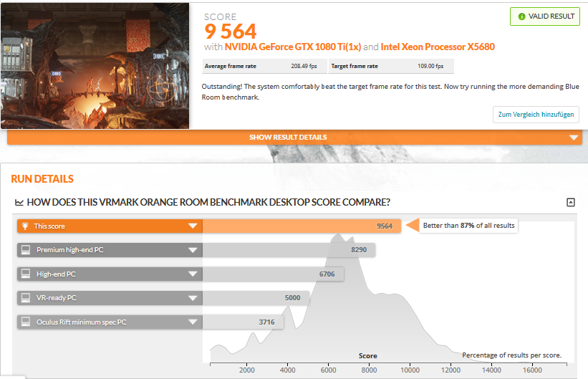Open Intel Xeon Processor X5680 link
The image size is (588, 379).
(x=438, y=47)
